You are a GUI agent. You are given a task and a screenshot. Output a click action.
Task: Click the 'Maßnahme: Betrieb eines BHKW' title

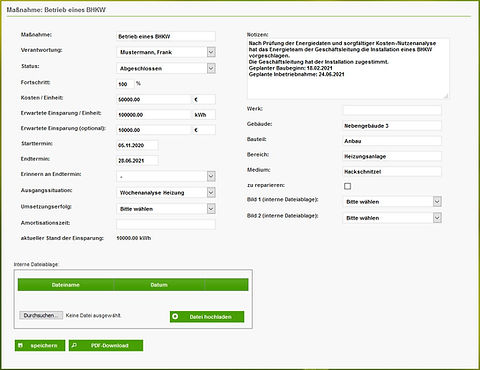point(56,10)
